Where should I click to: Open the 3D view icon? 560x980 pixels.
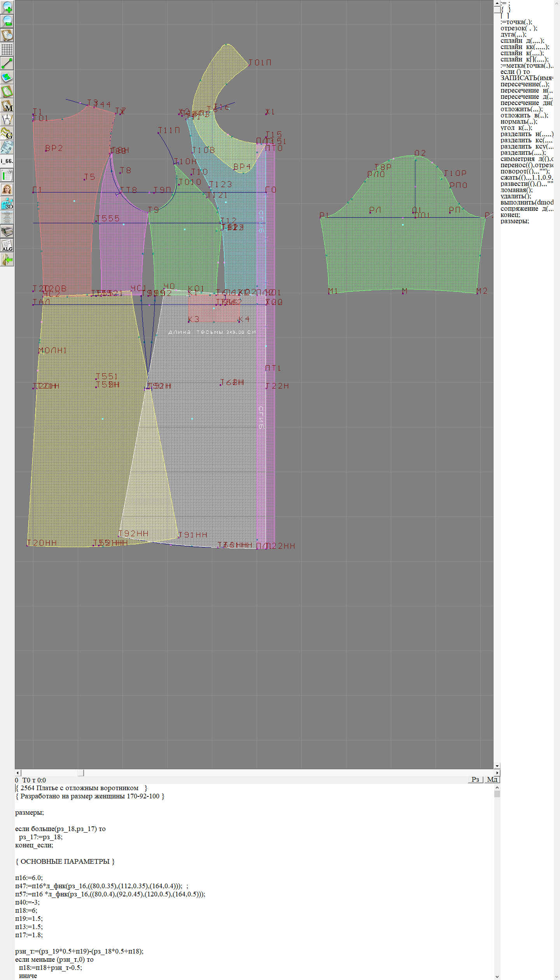[x=7, y=203]
